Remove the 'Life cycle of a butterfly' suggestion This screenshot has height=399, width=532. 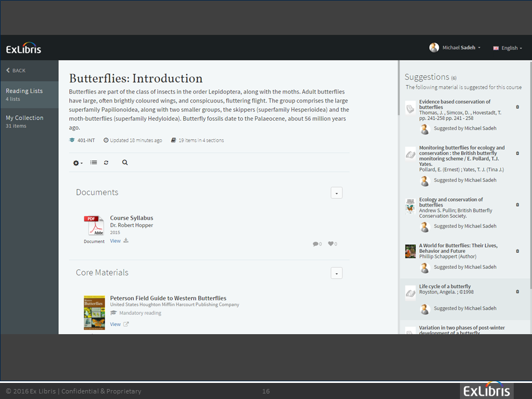(518, 291)
